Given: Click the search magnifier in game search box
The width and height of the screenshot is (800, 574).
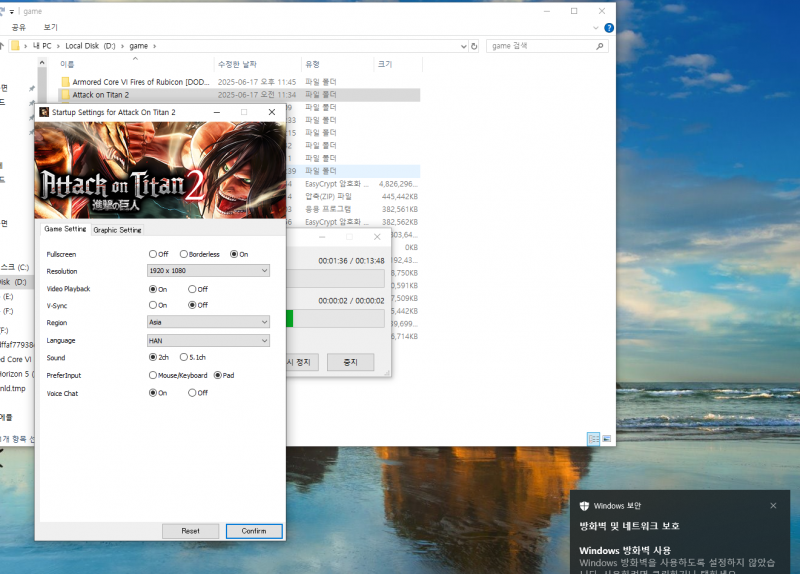Looking at the screenshot, I should pos(599,46).
